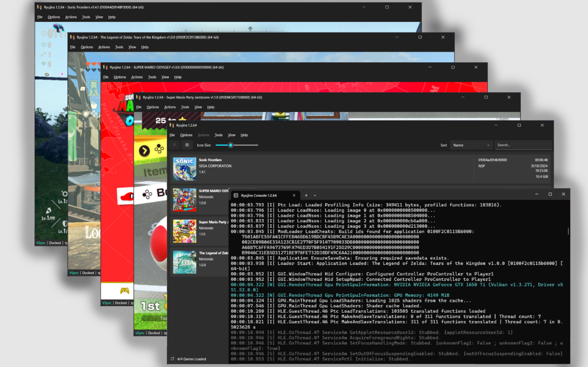Open the Sort dropdown set to Name

pos(472,145)
